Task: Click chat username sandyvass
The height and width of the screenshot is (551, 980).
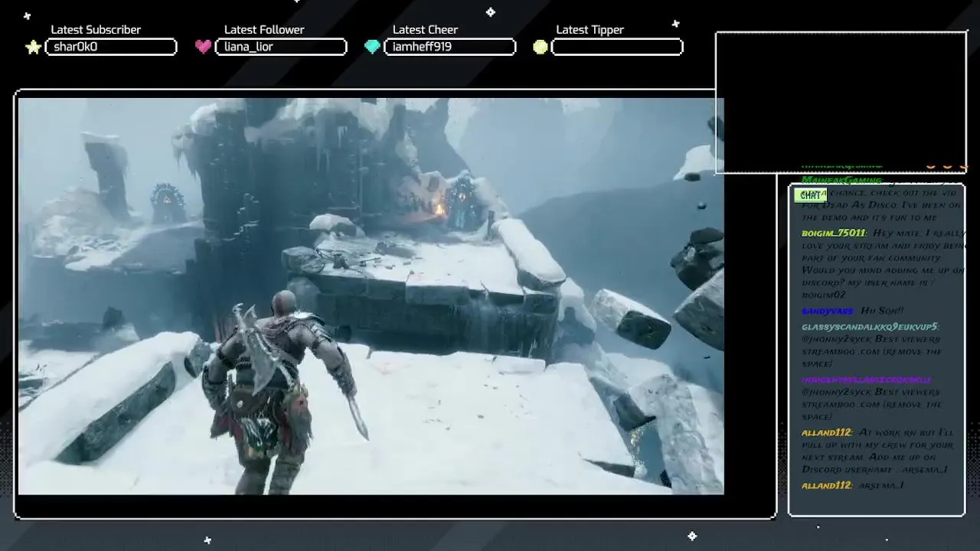Action: click(827, 311)
